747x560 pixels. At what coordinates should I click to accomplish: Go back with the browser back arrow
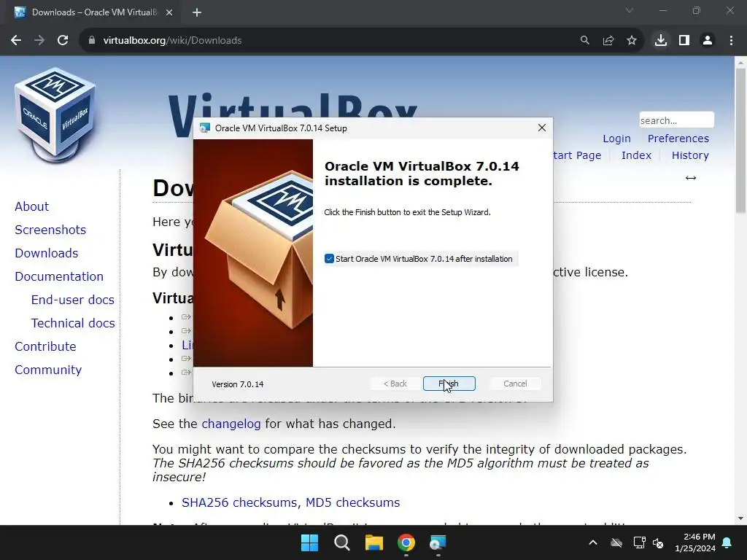[16, 41]
